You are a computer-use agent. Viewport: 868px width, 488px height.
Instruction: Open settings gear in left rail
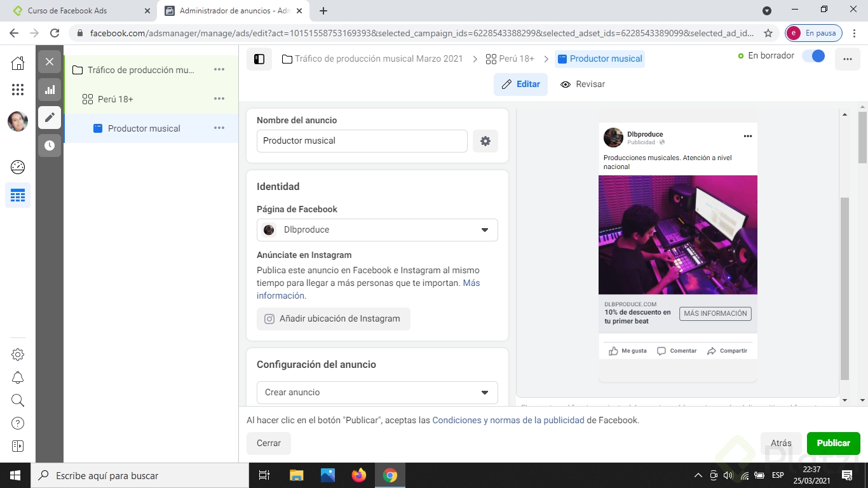(x=18, y=355)
